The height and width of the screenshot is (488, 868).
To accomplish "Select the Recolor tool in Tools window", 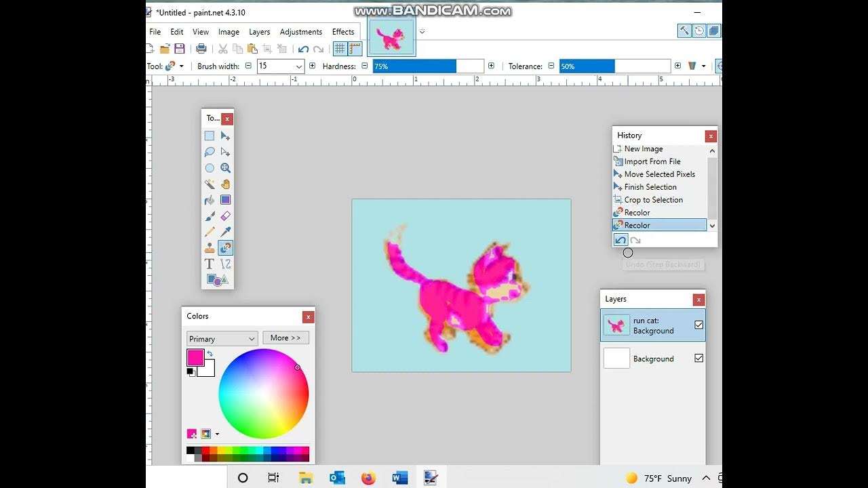I will pyautogui.click(x=226, y=248).
